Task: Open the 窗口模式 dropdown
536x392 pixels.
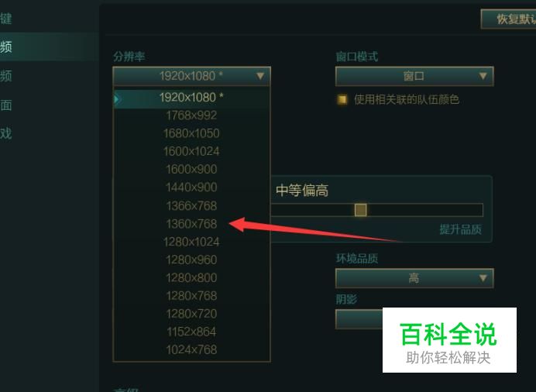Action: click(x=414, y=76)
